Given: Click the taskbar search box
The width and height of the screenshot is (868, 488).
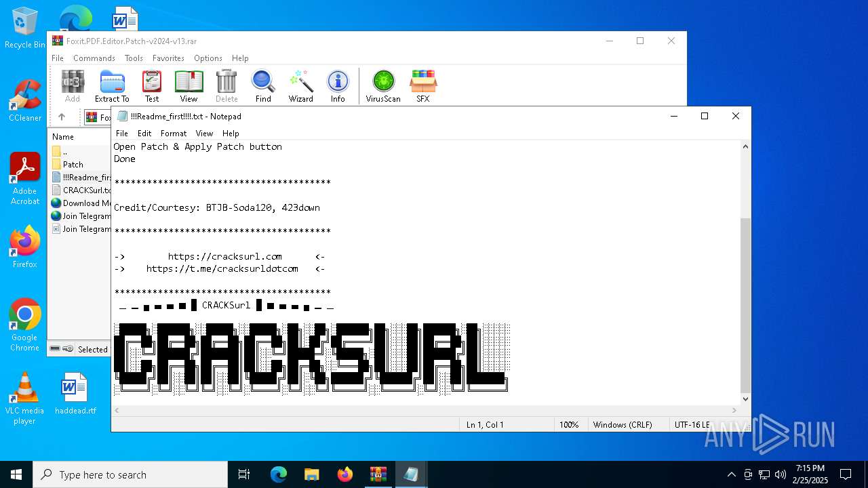Looking at the screenshot, I should 130,474.
